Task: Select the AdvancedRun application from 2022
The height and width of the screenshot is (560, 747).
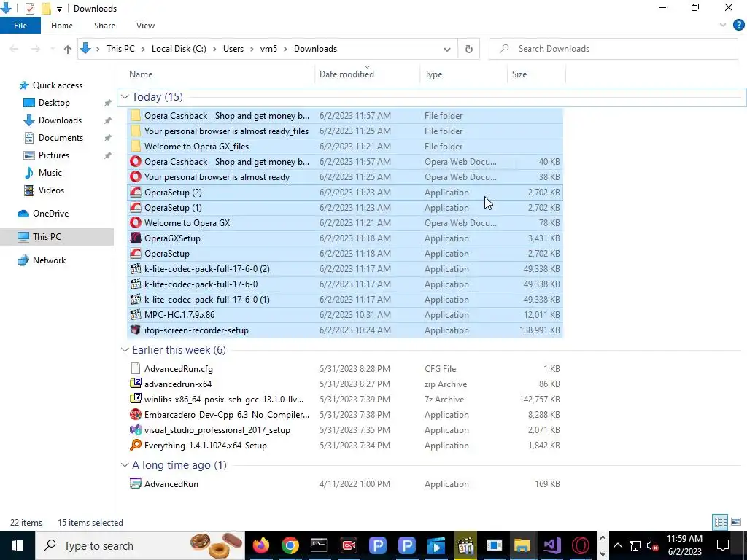Action: (x=345, y=484)
